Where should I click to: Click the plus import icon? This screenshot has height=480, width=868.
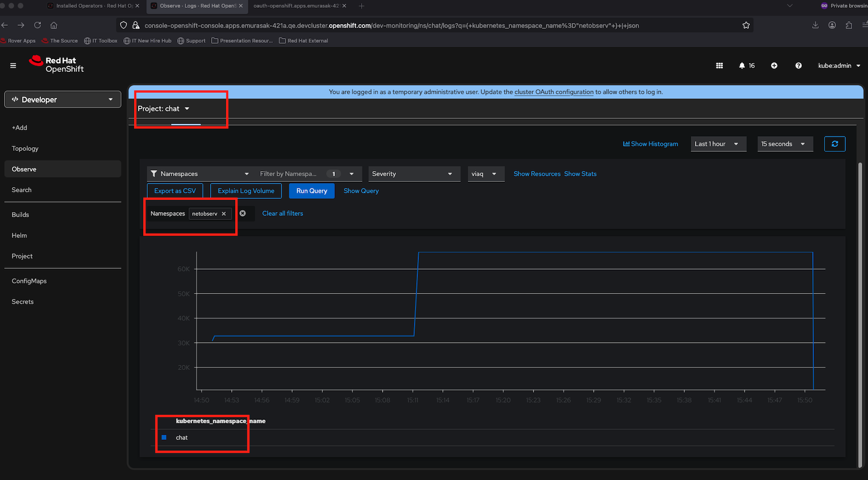tap(774, 66)
